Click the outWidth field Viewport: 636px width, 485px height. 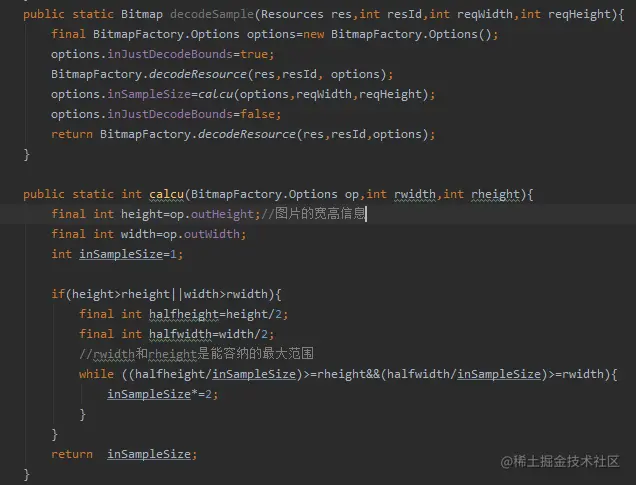tap(212, 234)
